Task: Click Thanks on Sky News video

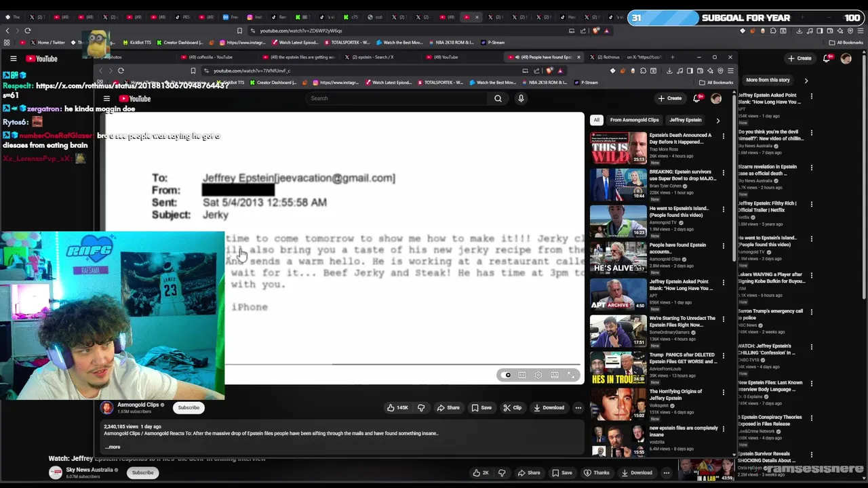Action: [x=597, y=472]
